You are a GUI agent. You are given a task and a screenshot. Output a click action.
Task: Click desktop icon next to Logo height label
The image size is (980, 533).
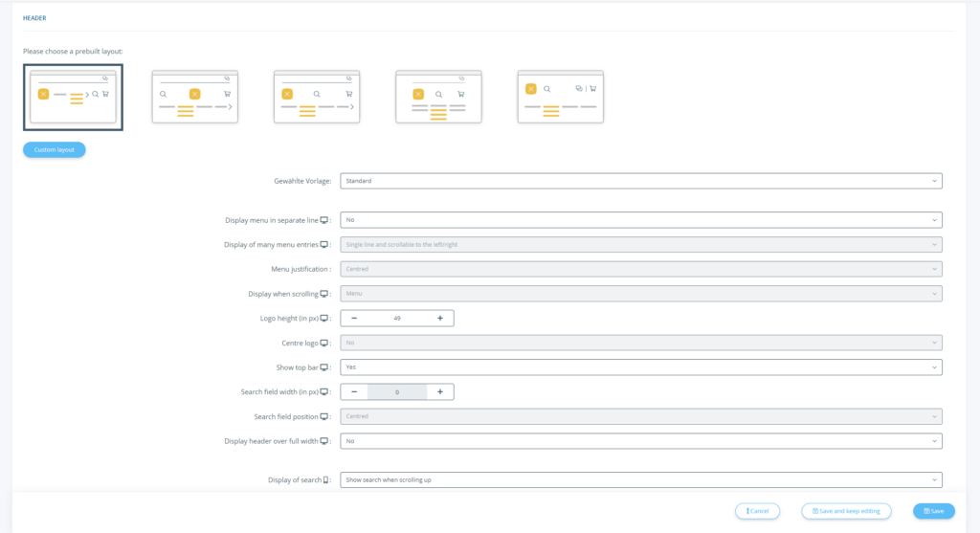click(324, 318)
